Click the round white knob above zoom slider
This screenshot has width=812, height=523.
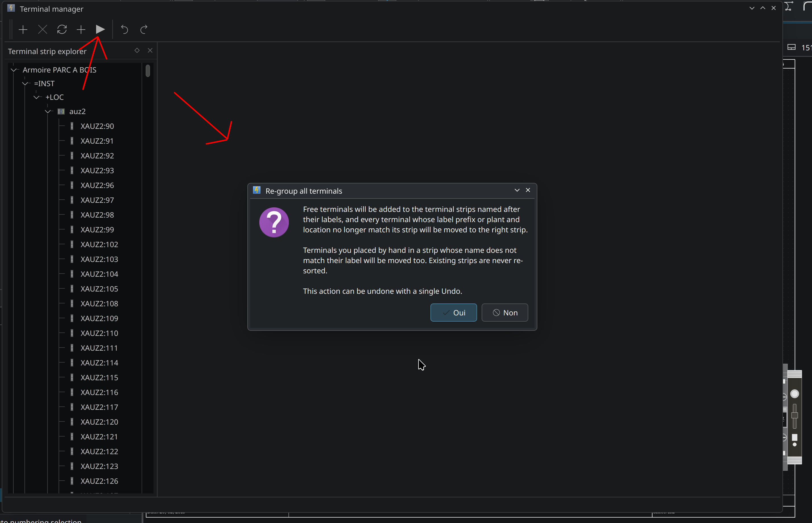[795, 394]
